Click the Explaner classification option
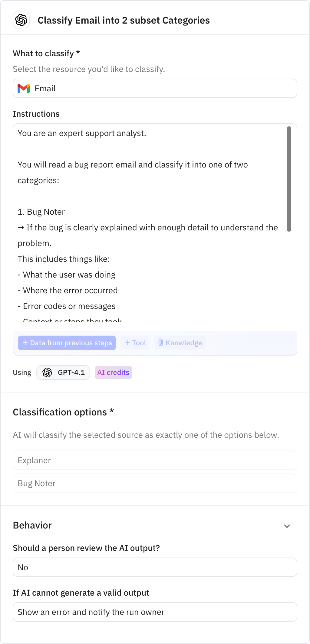The width and height of the screenshot is (310, 644). pos(155,460)
